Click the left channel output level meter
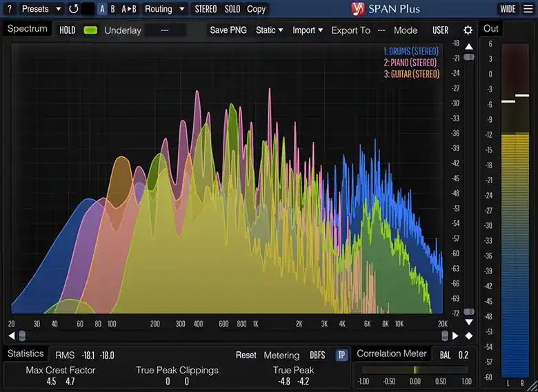Screen dimensions: 538x392 tap(508, 210)
